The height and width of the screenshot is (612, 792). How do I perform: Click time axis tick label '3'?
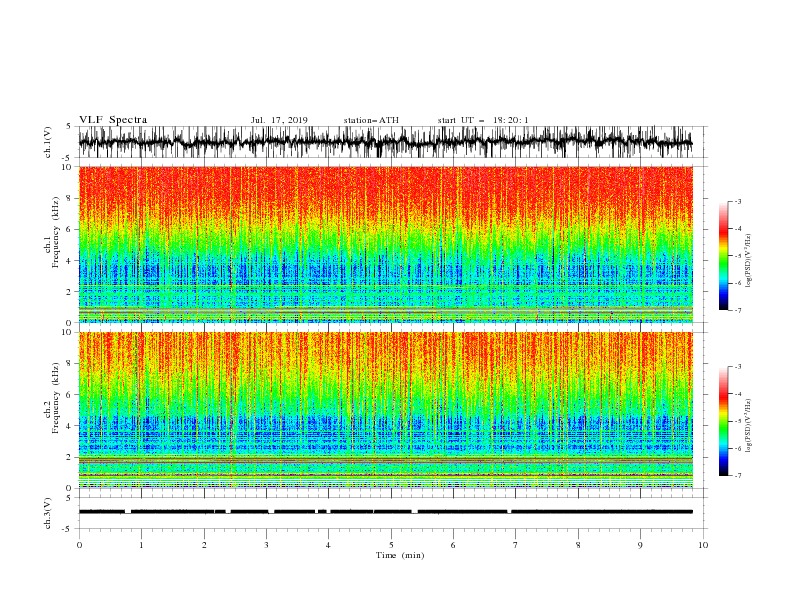(266, 545)
